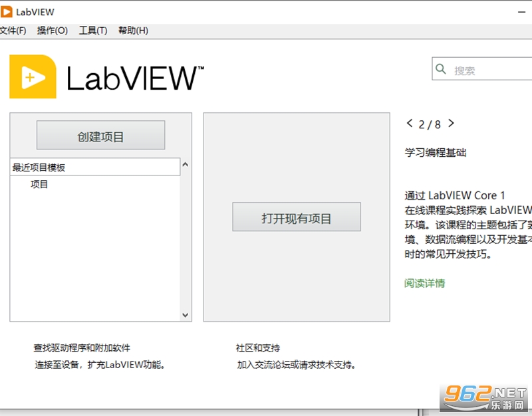
Task: Open the 帮助(H) menu
Action: [x=133, y=31]
